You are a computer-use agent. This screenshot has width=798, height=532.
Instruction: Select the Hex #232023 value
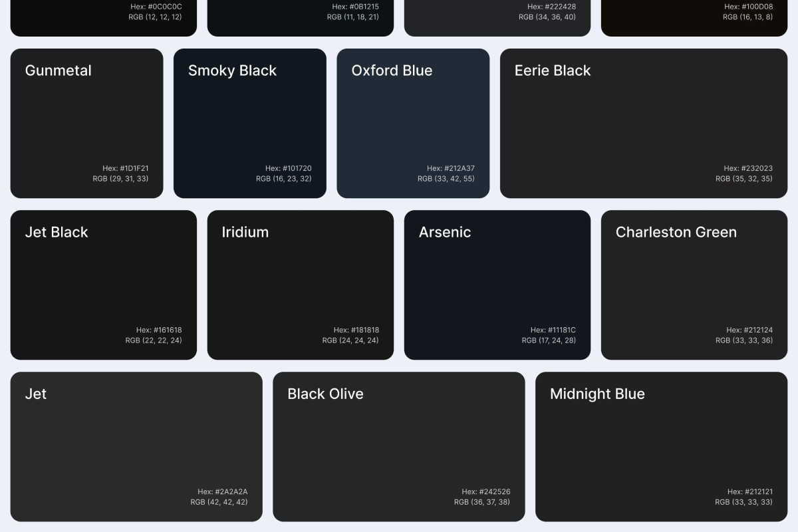[x=747, y=168]
